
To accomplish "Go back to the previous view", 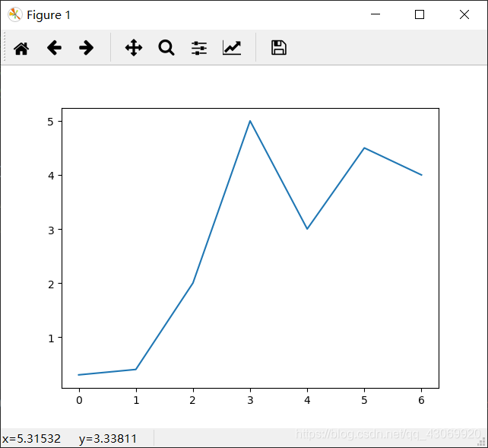I will pyautogui.click(x=54, y=48).
